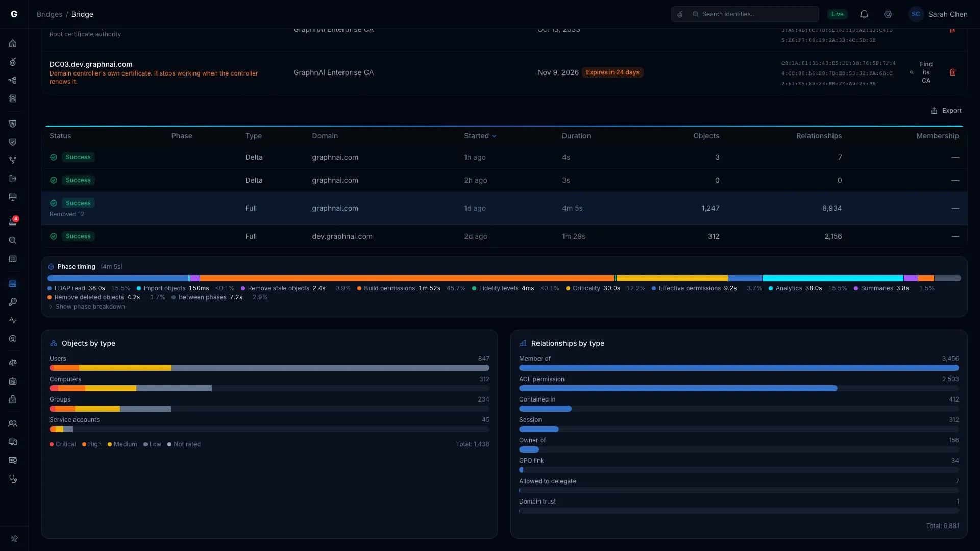Screen dimensions: 980x551
Task: Open the stethoscope health sidebar icon
Action: (x=13, y=479)
